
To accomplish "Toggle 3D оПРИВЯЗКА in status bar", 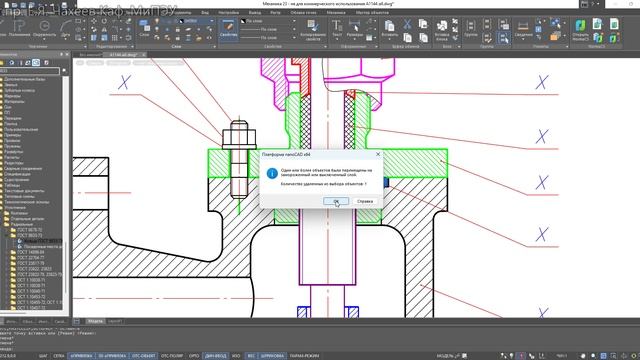I will (x=112, y=356).
